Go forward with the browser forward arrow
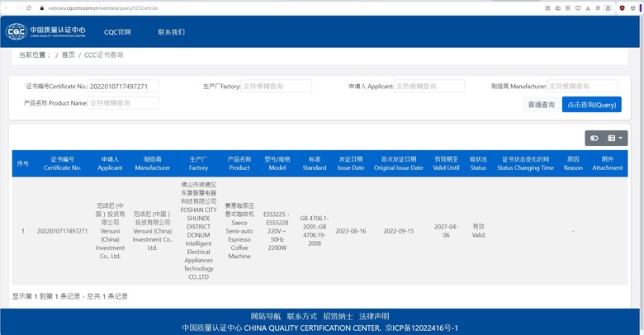This screenshot has height=335, width=644. 17,7
